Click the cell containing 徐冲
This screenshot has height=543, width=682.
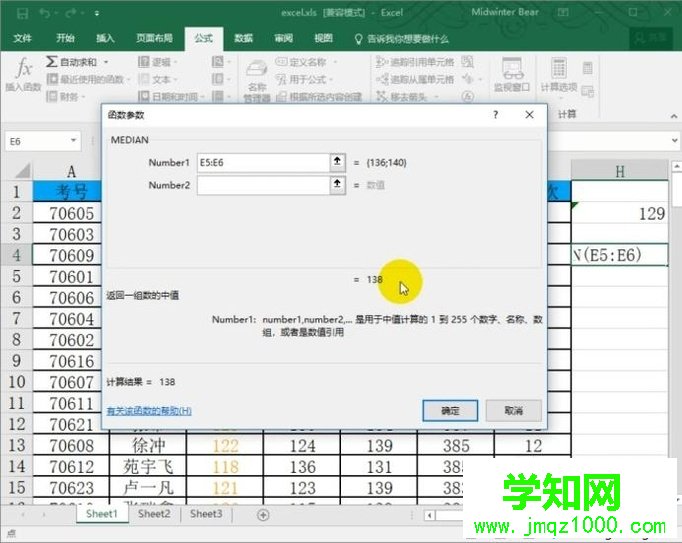point(148,445)
